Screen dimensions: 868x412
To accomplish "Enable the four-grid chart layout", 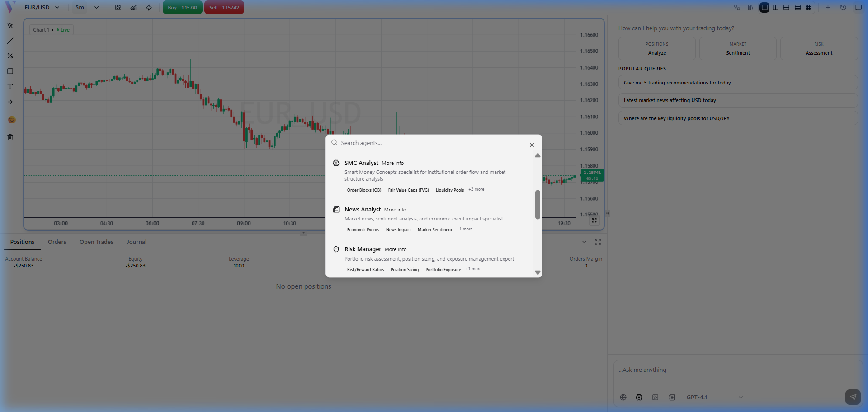I will point(809,8).
